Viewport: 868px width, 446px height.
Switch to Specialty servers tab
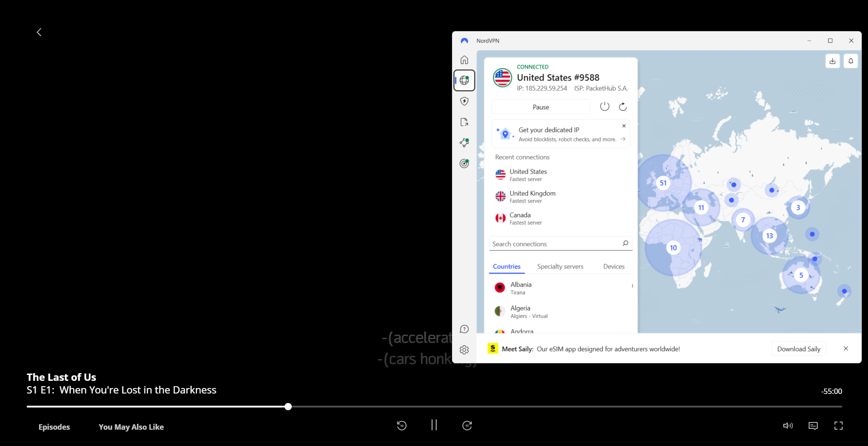pyautogui.click(x=560, y=267)
